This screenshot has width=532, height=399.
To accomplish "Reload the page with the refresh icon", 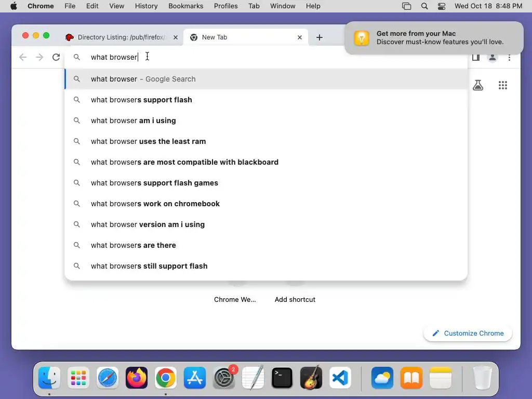I will [x=56, y=57].
